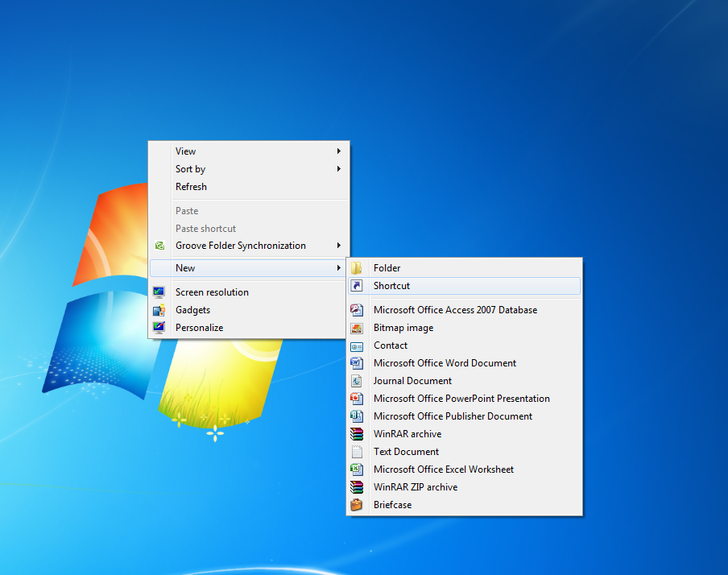This screenshot has width=728, height=575.
Task: Choose Personalize from the context menu
Action: pos(249,328)
